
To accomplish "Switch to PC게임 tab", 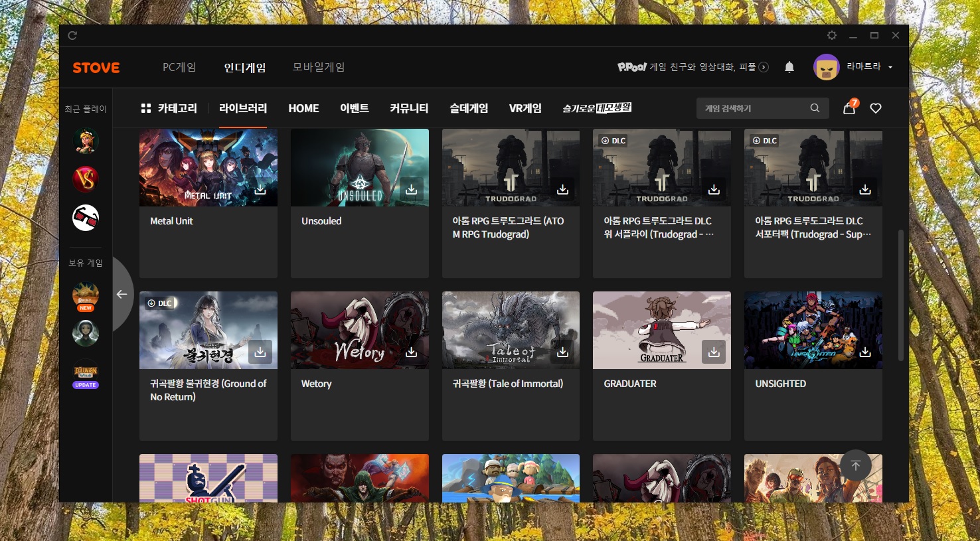I will pos(179,67).
